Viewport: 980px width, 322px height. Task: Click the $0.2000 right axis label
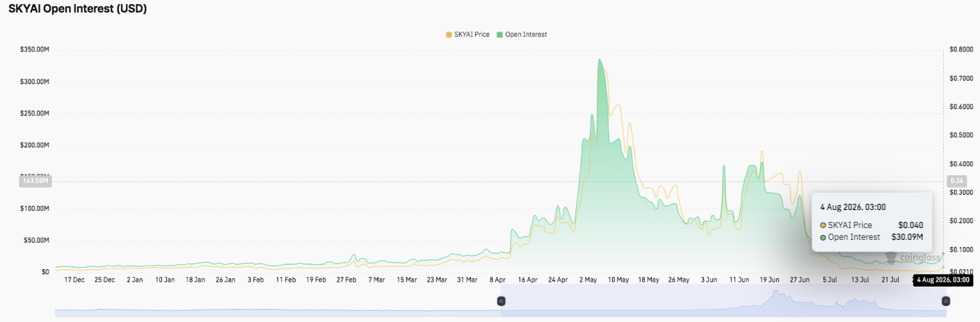tap(960, 221)
